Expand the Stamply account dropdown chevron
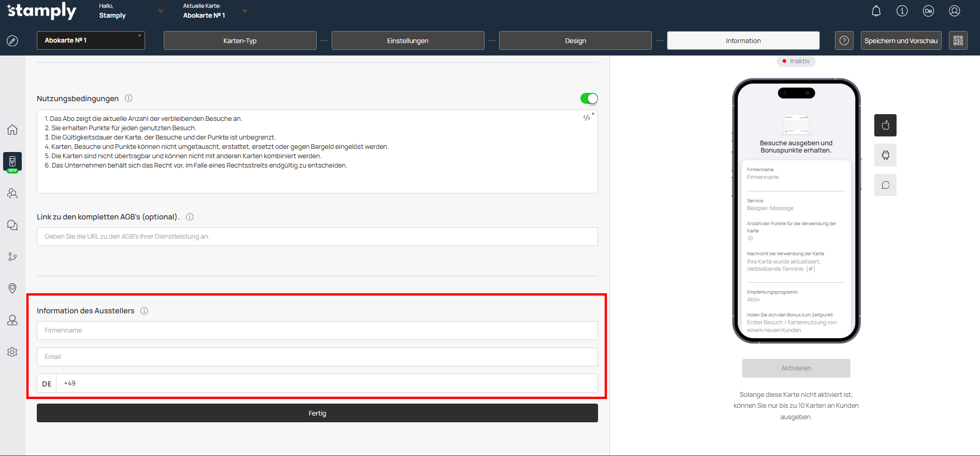980x456 pixels. click(x=161, y=11)
